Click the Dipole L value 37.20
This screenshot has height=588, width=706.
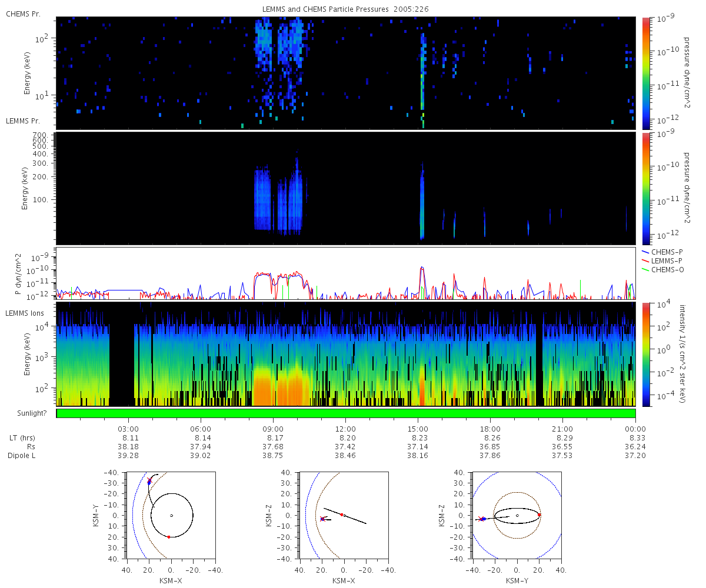tap(635, 456)
